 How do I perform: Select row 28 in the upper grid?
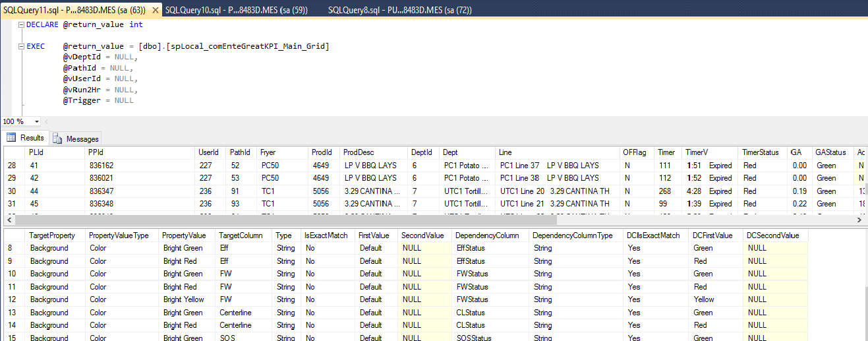pos(13,166)
